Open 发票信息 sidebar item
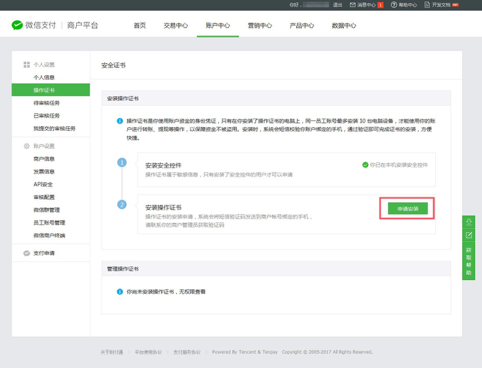Screen dimensions: 482x368 [44, 172]
